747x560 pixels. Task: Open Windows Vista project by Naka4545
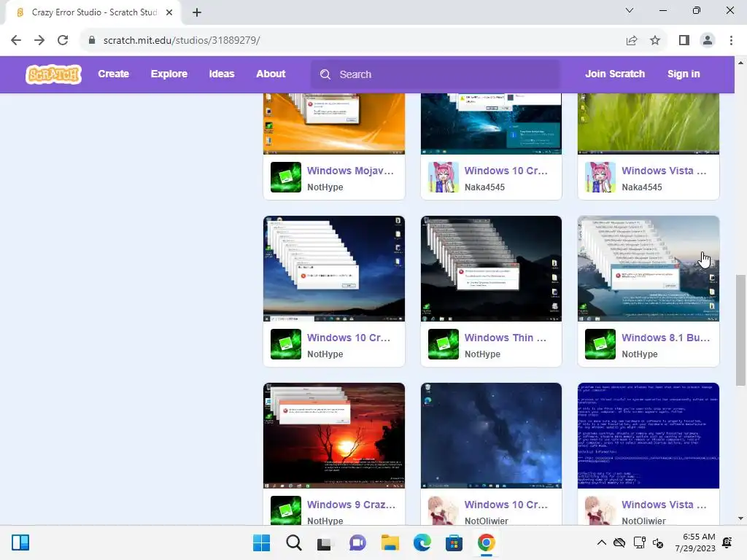pos(664,171)
